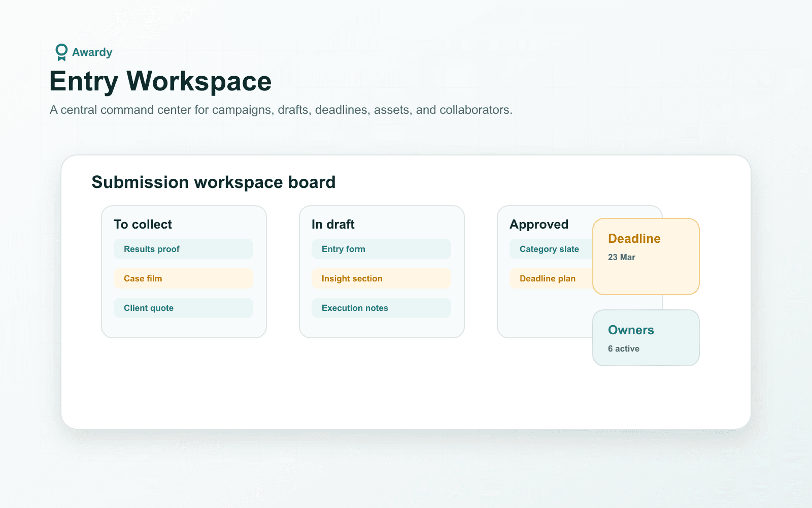
Task: Open the Deadline plan card
Action: [x=551, y=278]
